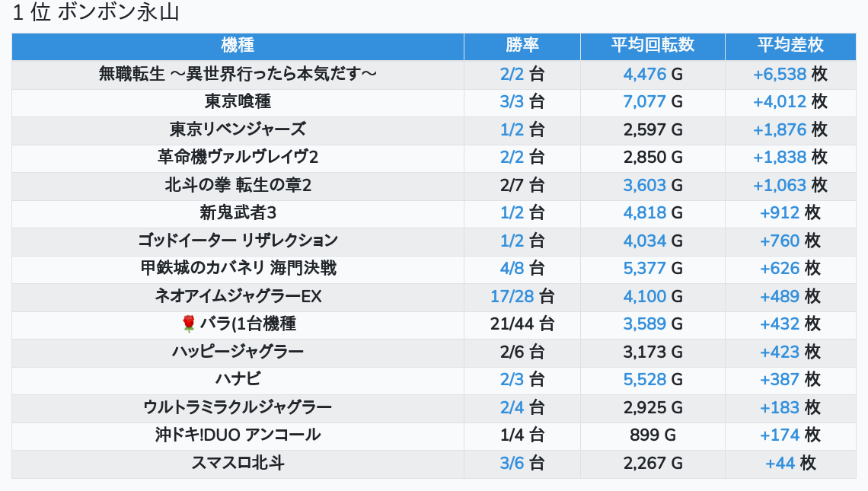
Task: Click the ハッピージャグラー machine name
Action: pos(238,352)
